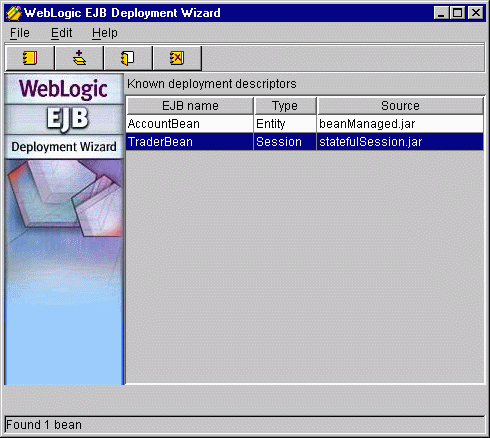
Task: Click the WebLogic logo in the sidebar
Action: (64, 89)
